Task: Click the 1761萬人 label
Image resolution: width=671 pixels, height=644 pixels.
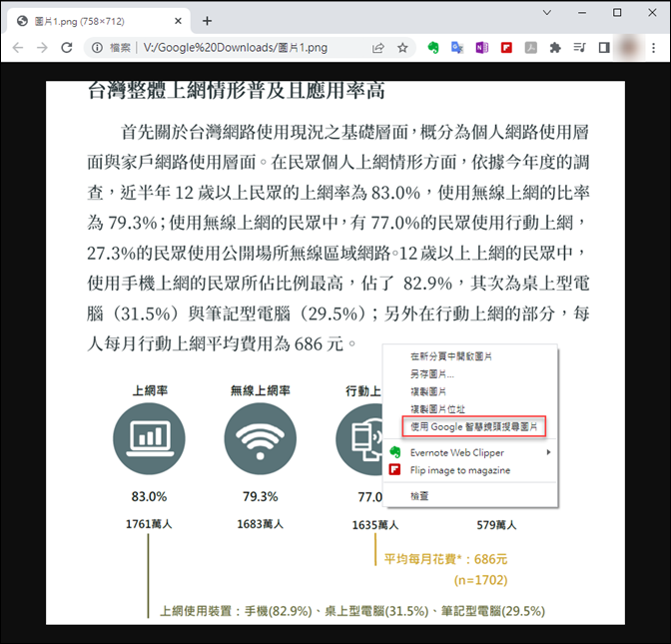Action: click(149, 524)
